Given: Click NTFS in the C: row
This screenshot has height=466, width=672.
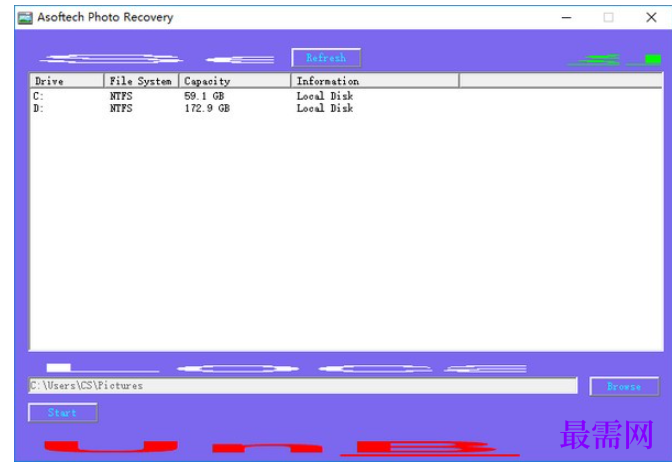Looking at the screenshot, I should tap(121, 96).
